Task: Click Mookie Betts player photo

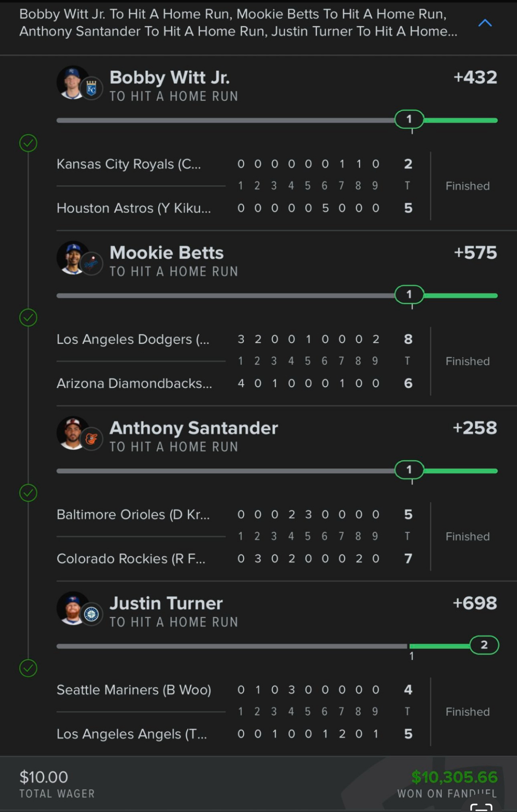Action: [x=73, y=258]
